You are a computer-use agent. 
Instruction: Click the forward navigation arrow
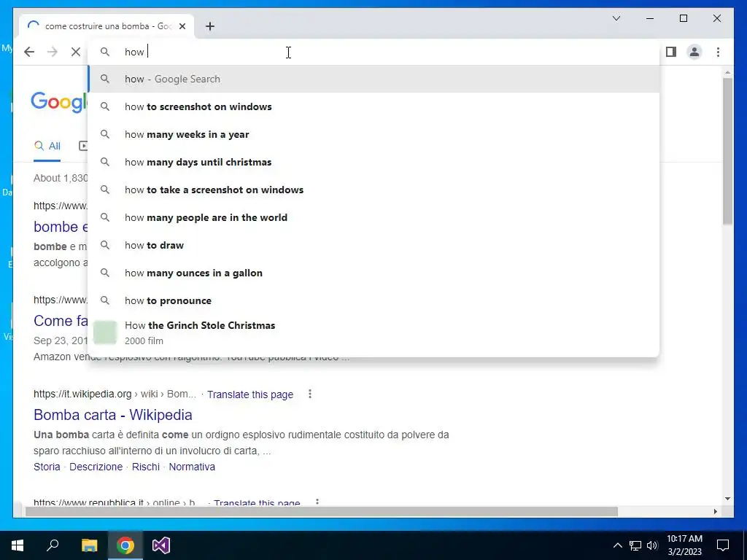[x=53, y=52]
